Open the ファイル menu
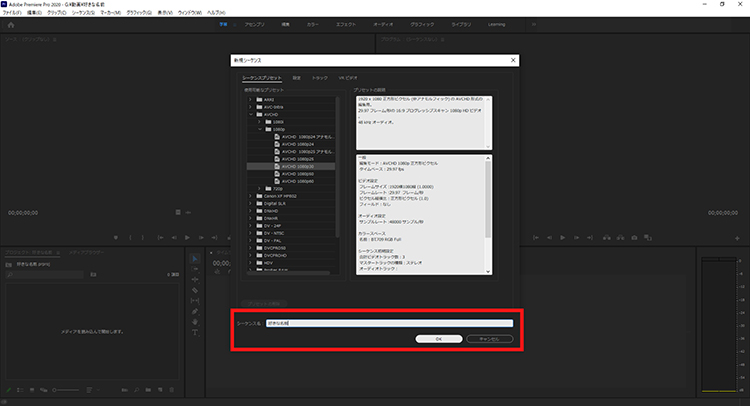 click(x=11, y=13)
